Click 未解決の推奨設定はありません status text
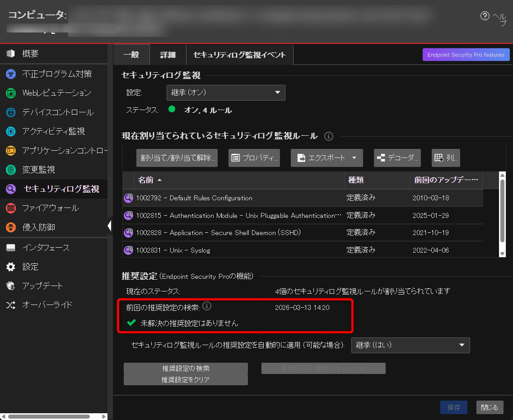Image resolution: width=513 pixels, height=420 pixels. (x=189, y=323)
